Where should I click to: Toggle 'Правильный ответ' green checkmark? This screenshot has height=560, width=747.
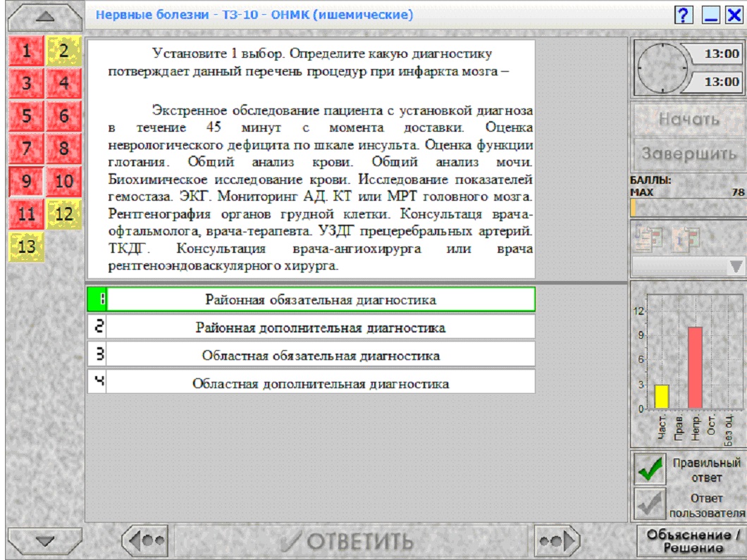click(650, 469)
